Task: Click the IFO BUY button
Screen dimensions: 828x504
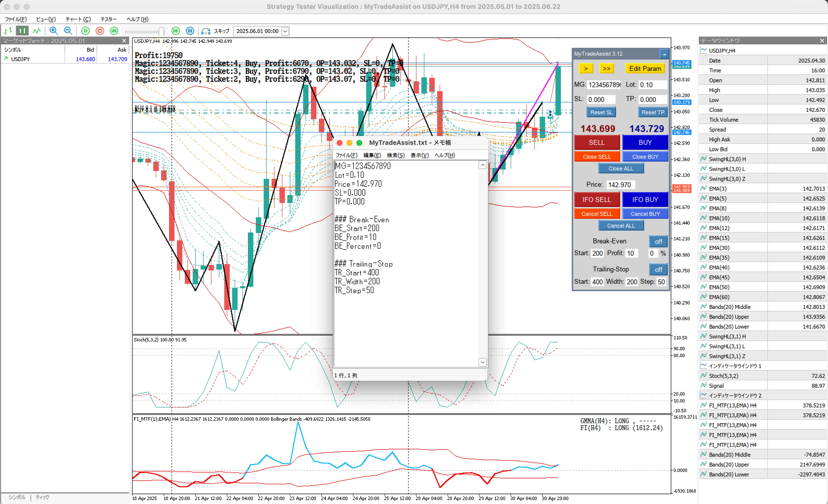Action: click(x=645, y=200)
